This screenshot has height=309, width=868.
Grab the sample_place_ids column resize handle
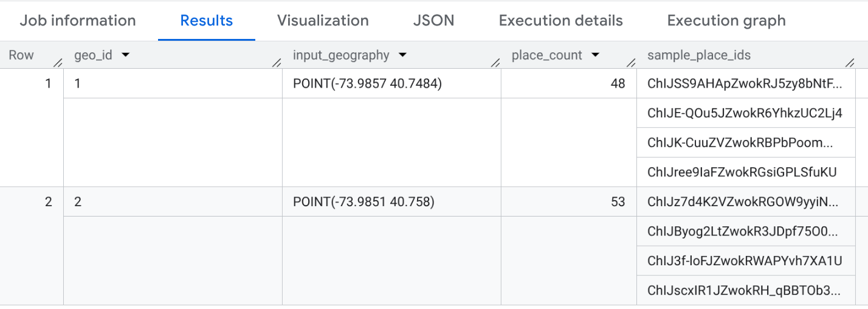850,62
